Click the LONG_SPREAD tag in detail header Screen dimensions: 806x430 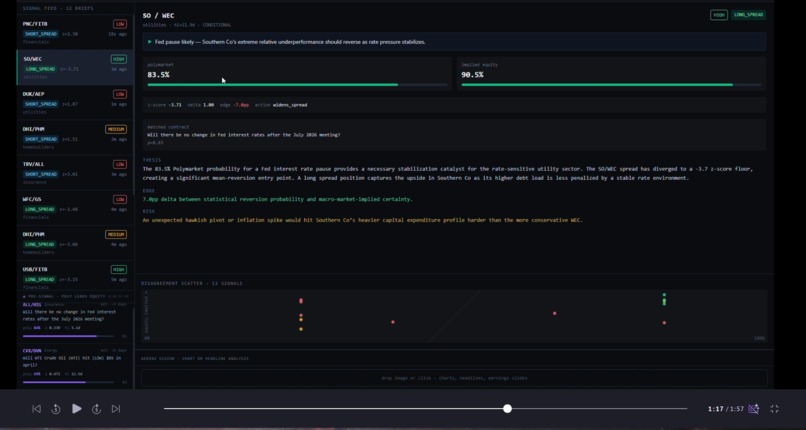[x=748, y=15]
